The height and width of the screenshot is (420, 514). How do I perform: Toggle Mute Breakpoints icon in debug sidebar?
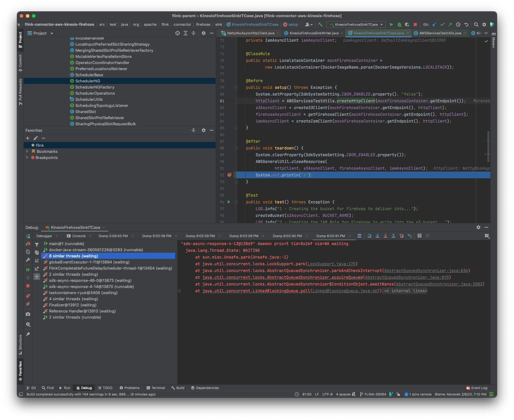[x=28, y=304]
